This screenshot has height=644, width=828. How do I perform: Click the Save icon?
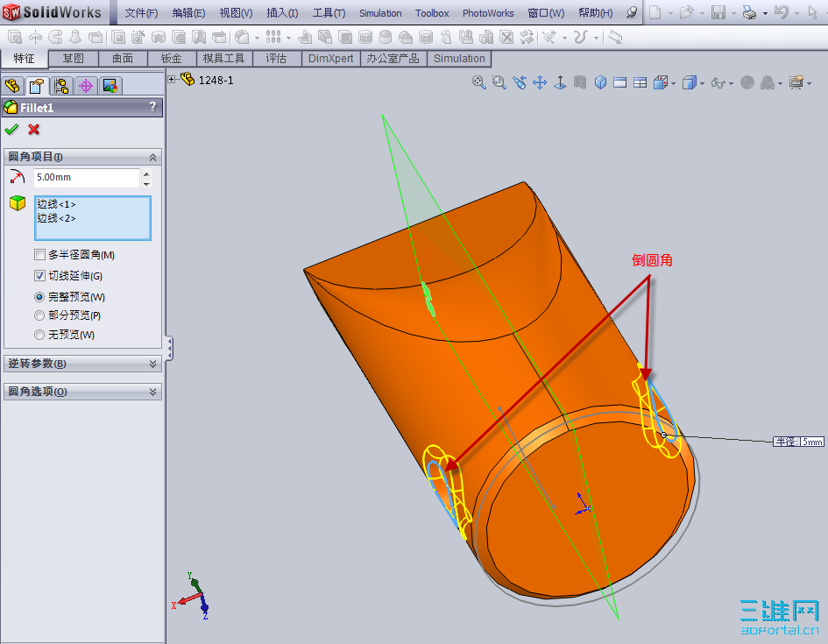(x=718, y=12)
